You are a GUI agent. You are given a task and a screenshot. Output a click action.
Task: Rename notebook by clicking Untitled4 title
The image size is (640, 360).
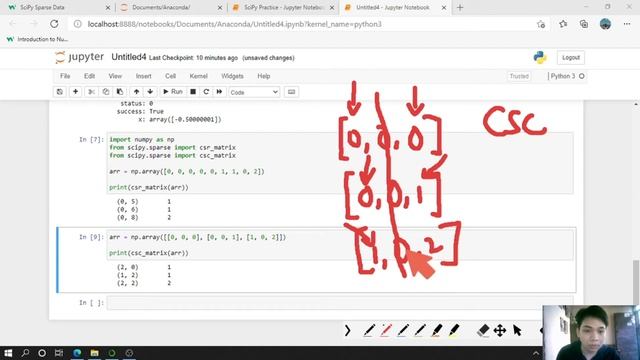129,57
